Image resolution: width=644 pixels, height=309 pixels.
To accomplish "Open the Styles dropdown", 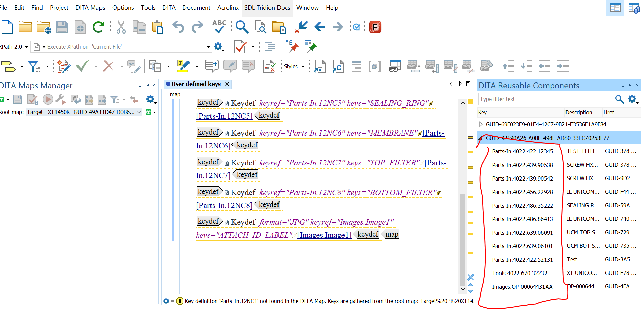I will [294, 66].
